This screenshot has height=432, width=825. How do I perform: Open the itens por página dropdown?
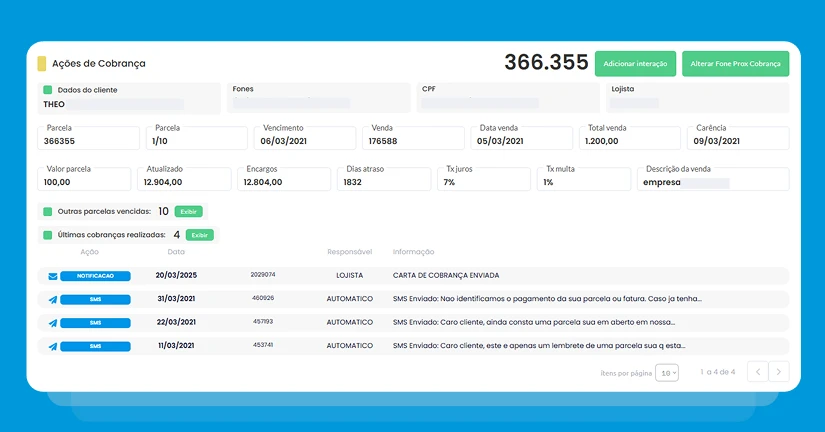667,373
